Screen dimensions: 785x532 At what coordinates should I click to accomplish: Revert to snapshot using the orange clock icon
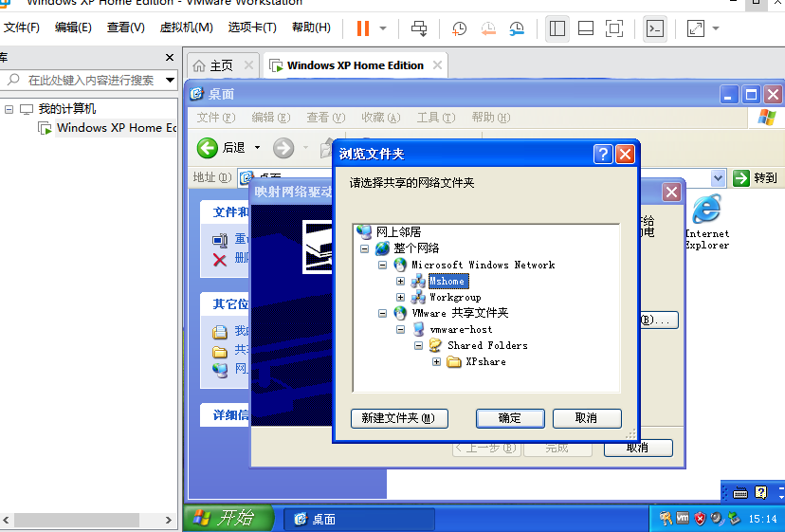(488, 28)
